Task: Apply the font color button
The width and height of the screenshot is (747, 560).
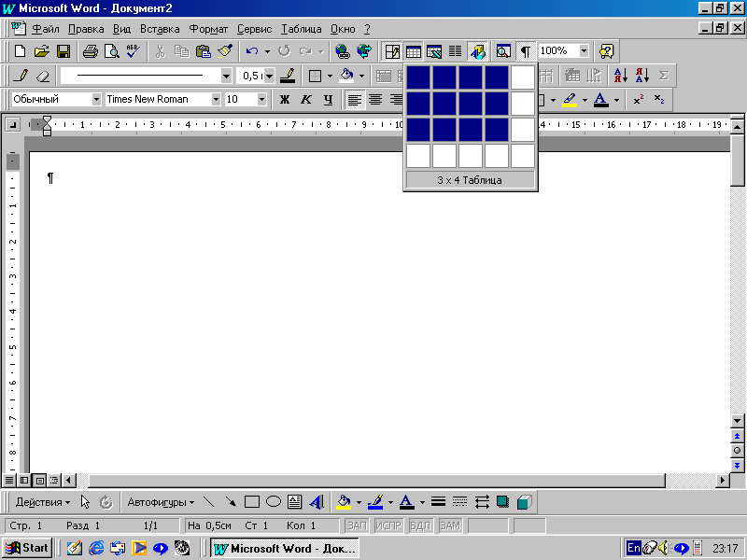Action: tap(600, 100)
